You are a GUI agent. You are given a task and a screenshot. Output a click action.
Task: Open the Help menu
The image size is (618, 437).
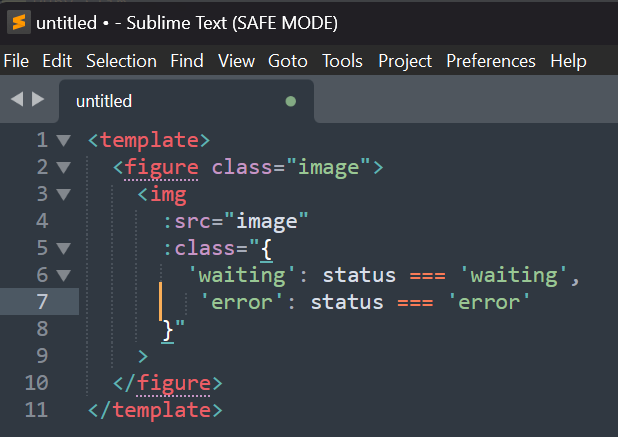pos(568,61)
